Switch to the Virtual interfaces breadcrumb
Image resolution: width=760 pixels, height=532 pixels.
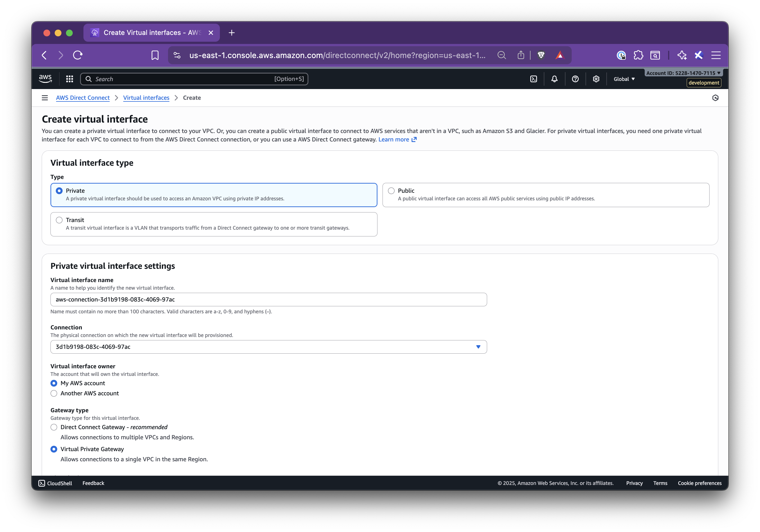146,97
